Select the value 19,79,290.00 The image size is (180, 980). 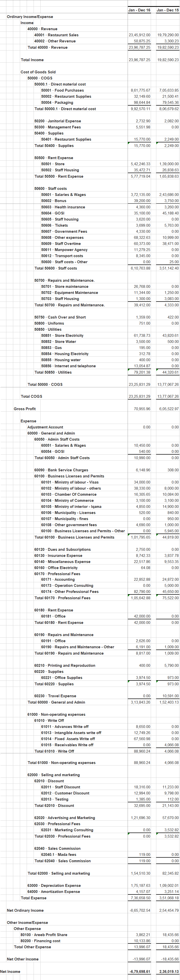coord(168,35)
